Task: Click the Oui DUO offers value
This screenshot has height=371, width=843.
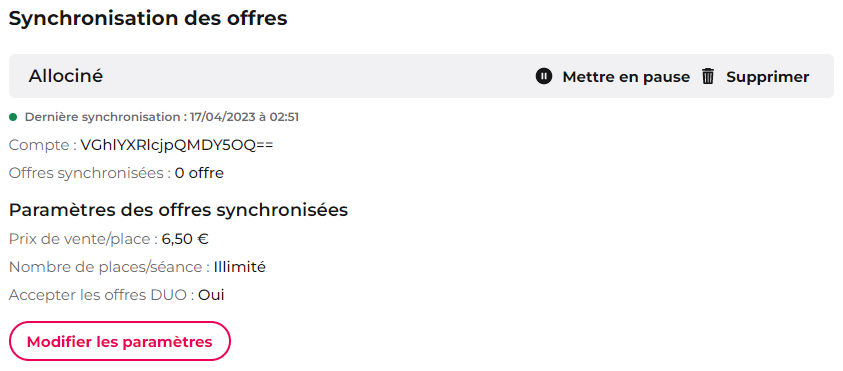Action: pos(211,295)
